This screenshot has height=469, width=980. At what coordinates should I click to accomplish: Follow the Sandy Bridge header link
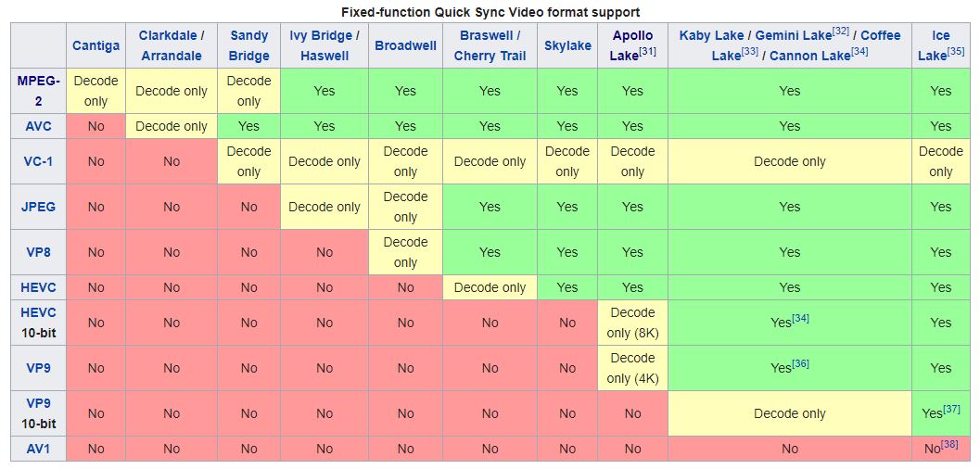(x=248, y=45)
